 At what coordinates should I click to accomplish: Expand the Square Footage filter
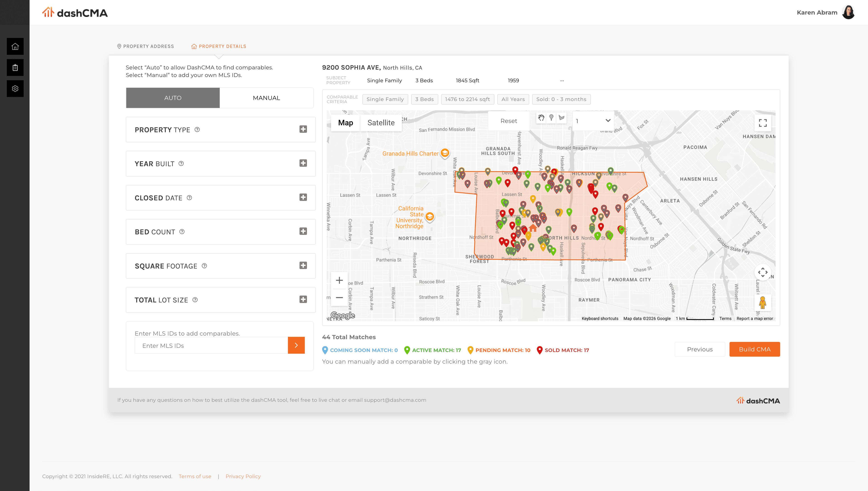[303, 265]
